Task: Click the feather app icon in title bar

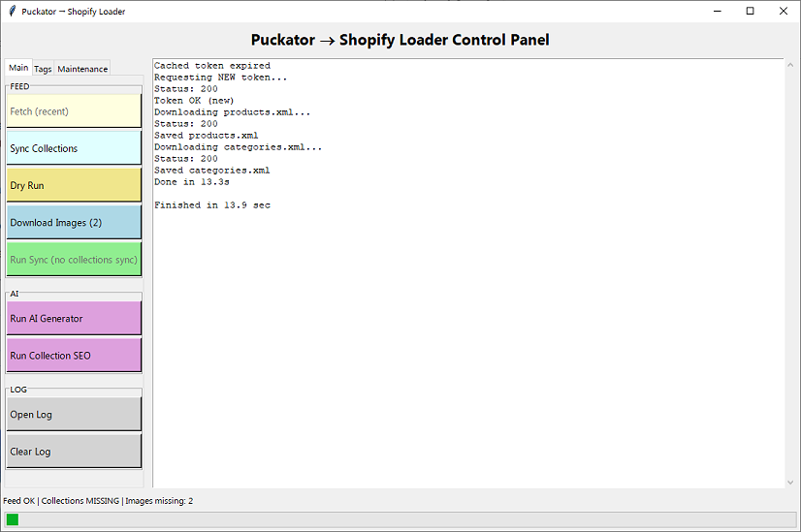Action: (11, 12)
